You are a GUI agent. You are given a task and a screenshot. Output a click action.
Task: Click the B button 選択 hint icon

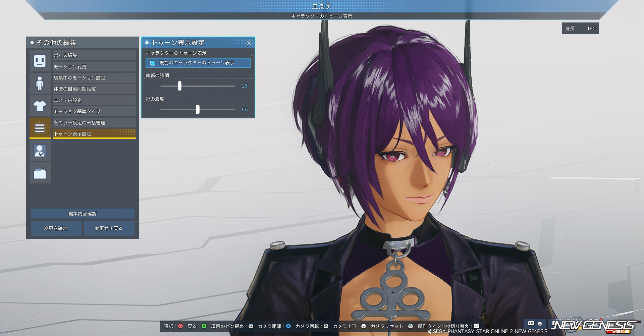(180, 326)
